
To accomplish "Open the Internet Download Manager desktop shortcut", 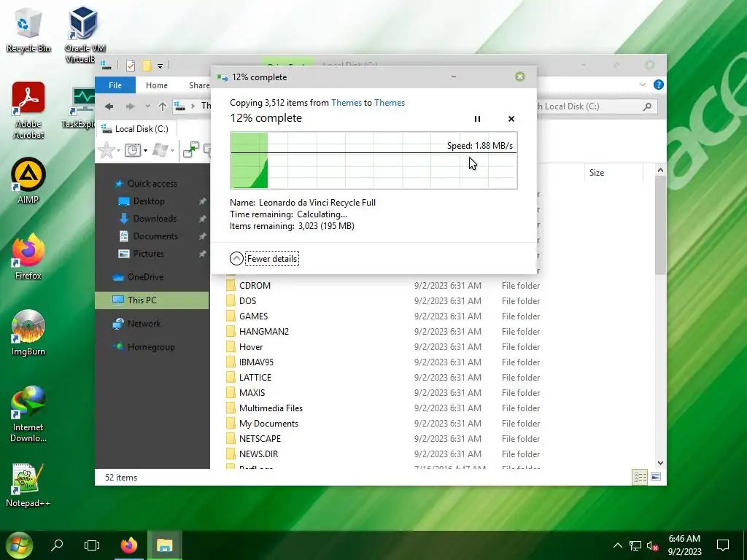I will 28,414.
